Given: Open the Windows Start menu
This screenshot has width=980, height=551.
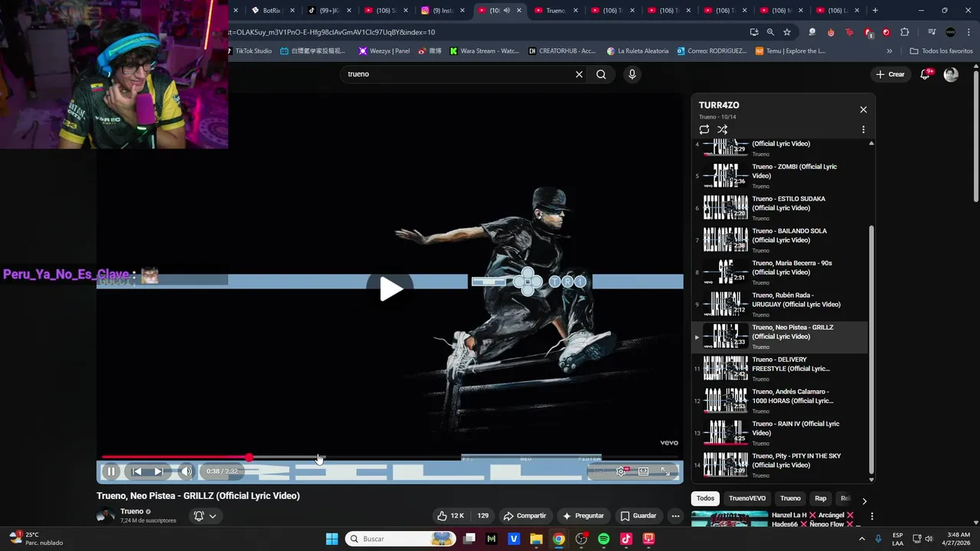Looking at the screenshot, I should coord(332,539).
